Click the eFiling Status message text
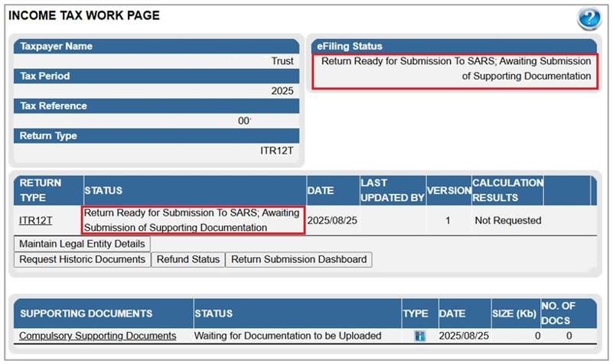 pos(455,69)
